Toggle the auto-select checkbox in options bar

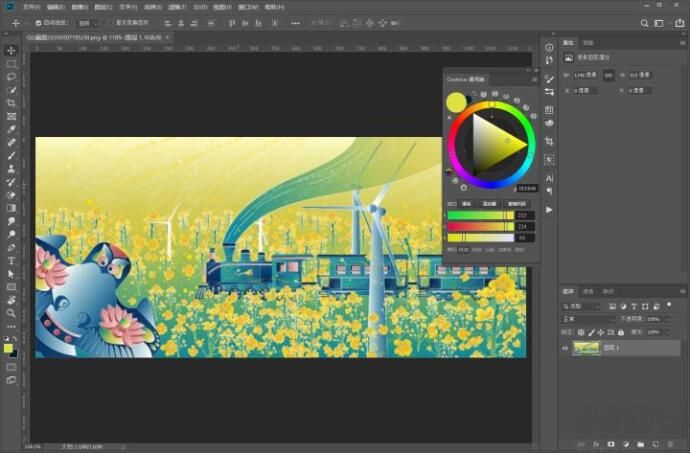38,22
